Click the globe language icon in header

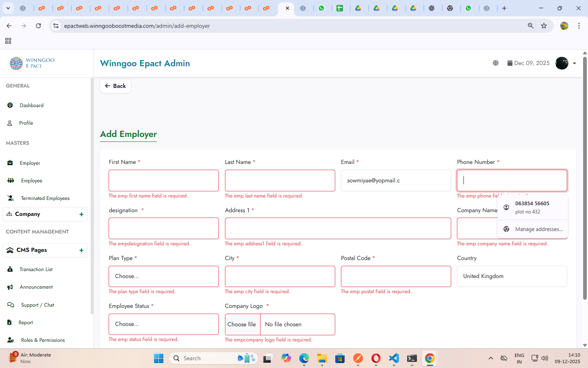tap(495, 63)
